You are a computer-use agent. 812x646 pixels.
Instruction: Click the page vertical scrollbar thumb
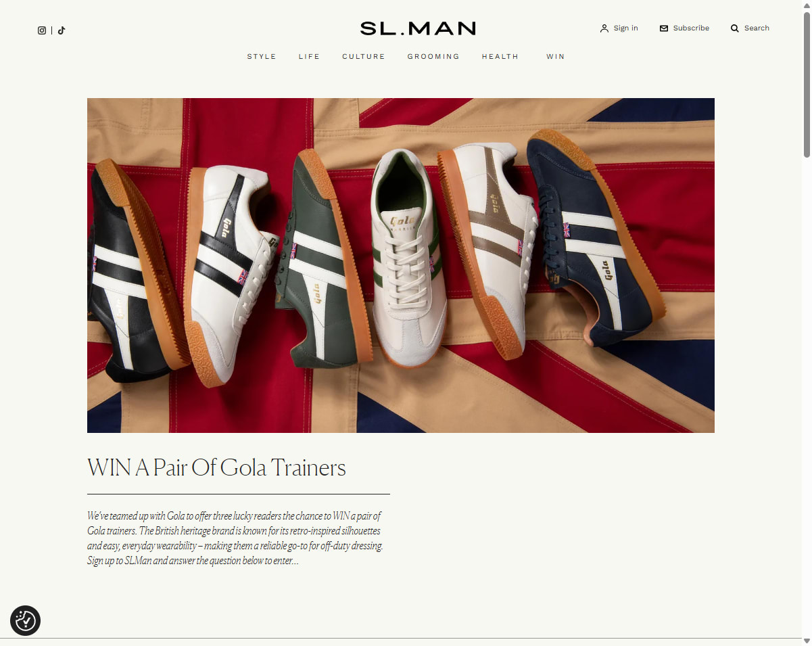pos(807,85)
